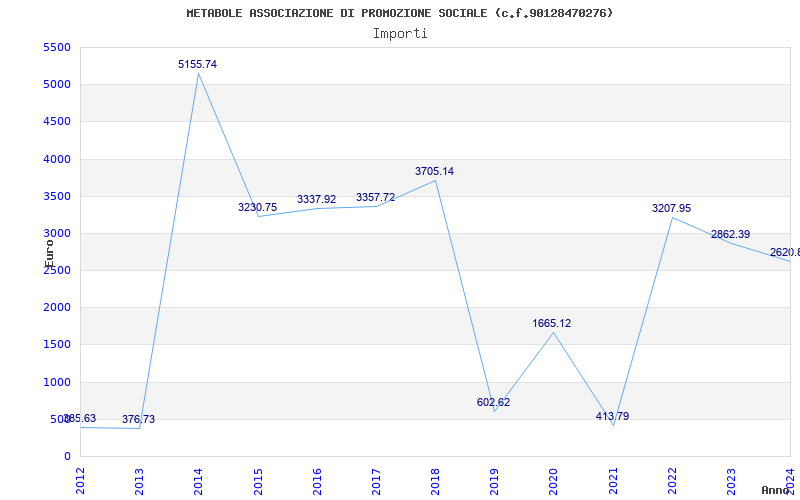Click the y-axis value 1000
This screenshot has width=800, height=500.
click(57, 382)
